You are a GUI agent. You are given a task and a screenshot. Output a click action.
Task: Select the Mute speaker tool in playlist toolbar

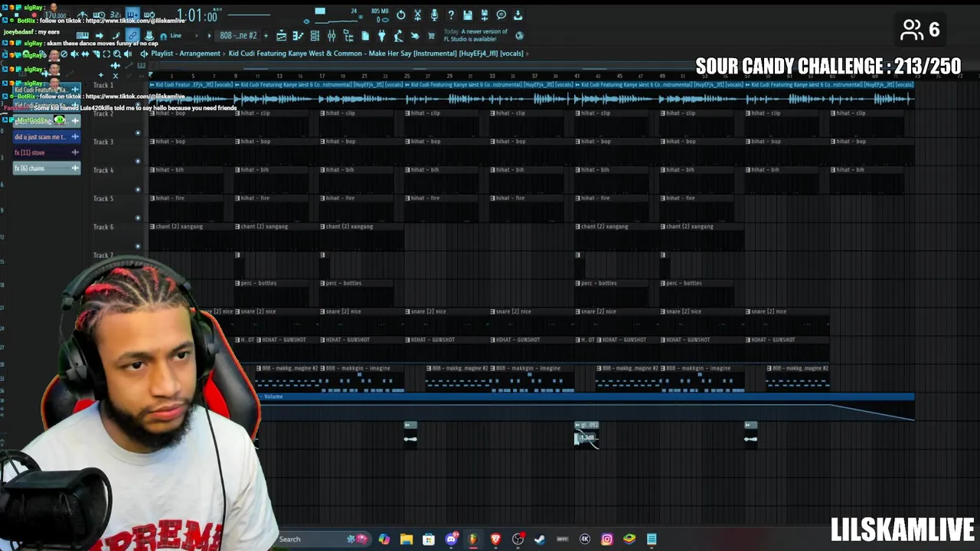coord(74,54)
